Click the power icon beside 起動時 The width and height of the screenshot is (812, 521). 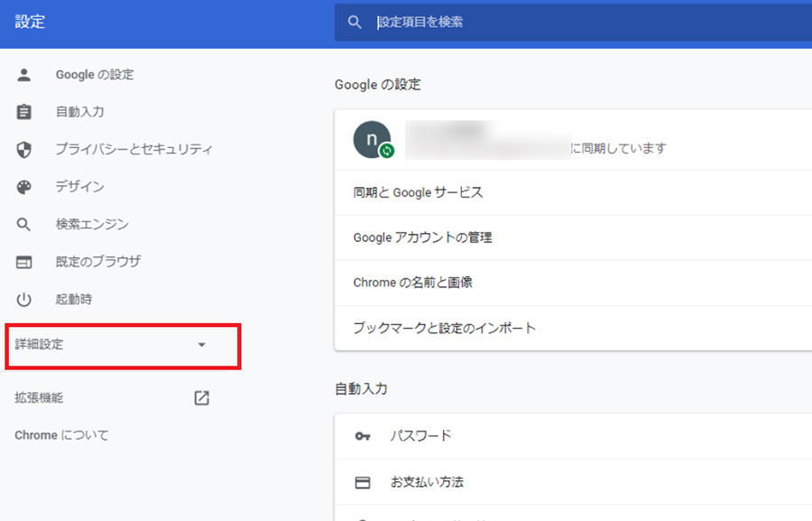[x=24, y=300]
